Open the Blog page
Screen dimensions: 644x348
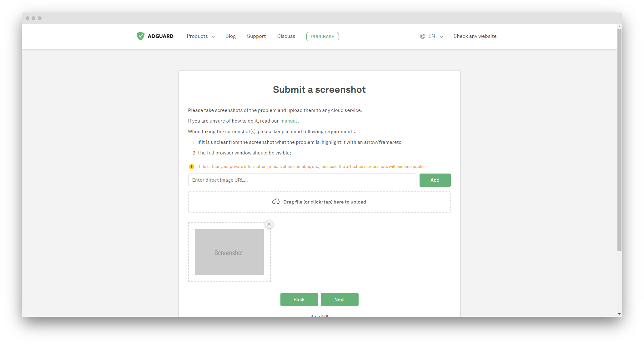[x=230, y=36]
